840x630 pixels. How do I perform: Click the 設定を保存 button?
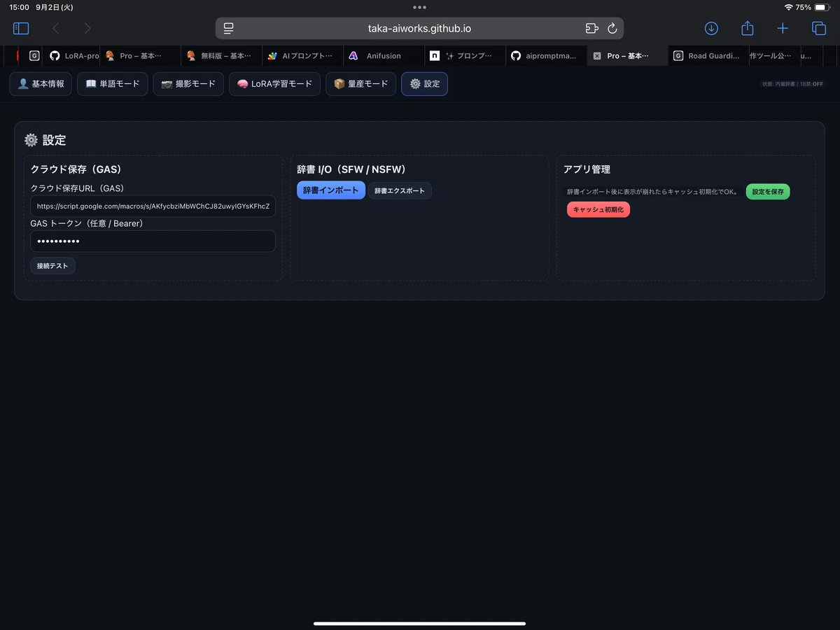coord(768,192)
